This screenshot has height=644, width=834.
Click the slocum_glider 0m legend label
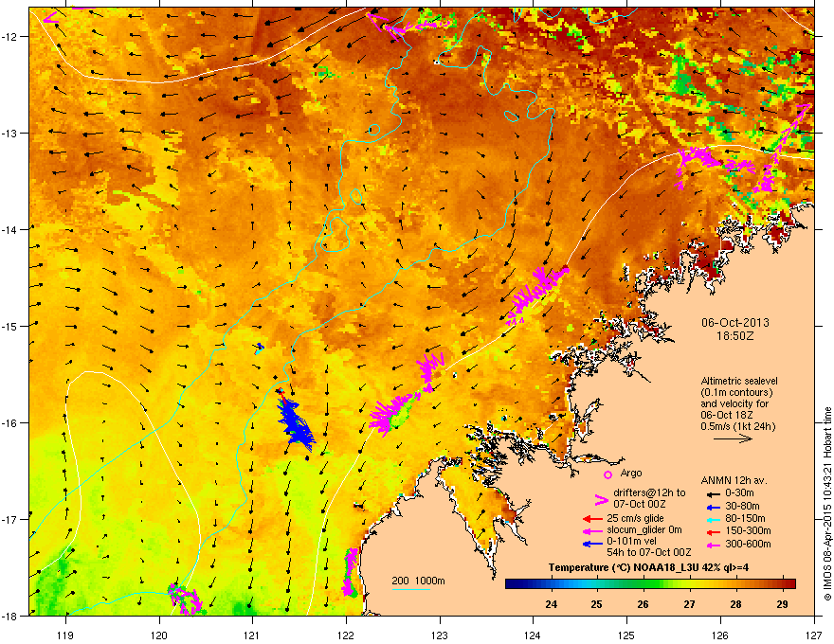644,530
